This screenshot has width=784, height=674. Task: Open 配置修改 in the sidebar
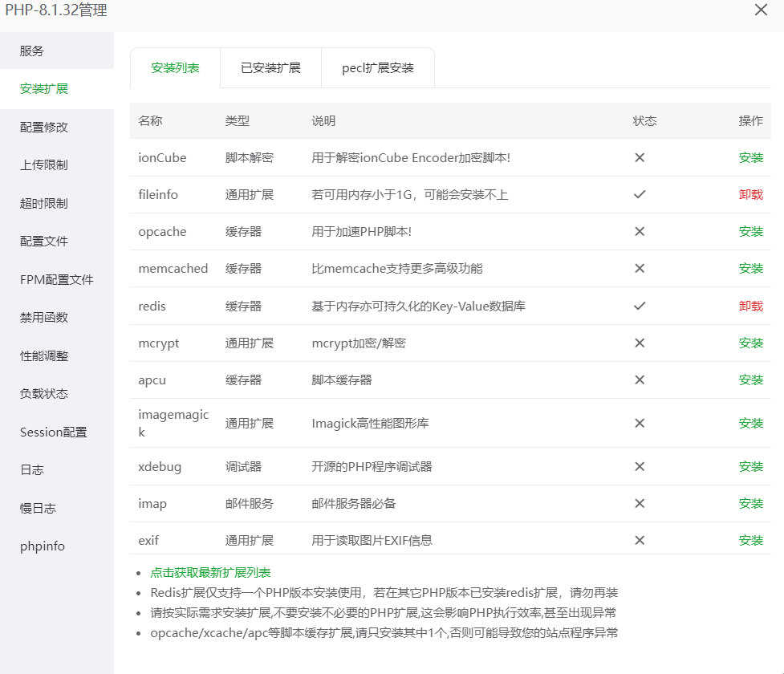tap(44, 127)
